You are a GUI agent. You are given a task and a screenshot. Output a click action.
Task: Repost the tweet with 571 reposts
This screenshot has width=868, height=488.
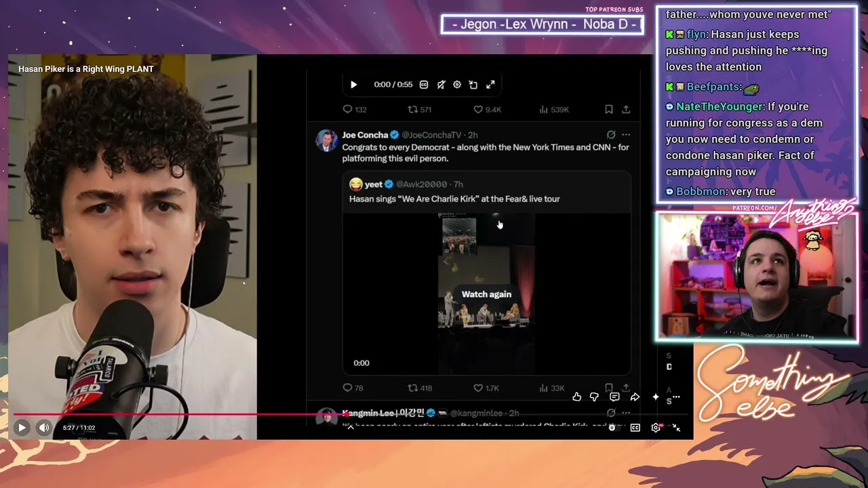(419, 109)
